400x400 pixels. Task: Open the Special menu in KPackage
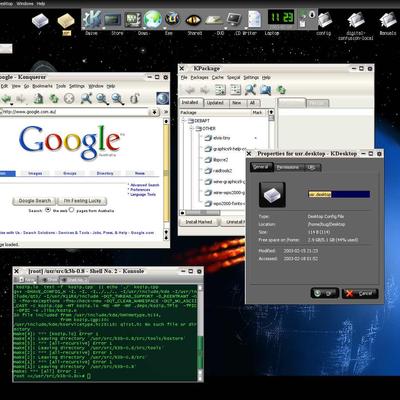pyautogui.click(x=233, y=77)
